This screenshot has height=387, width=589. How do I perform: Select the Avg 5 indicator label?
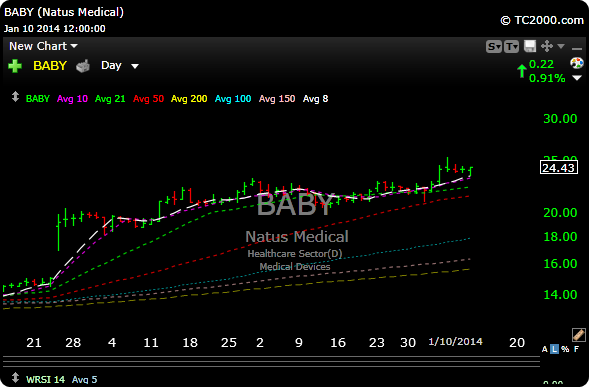click(x=85, y=380)
